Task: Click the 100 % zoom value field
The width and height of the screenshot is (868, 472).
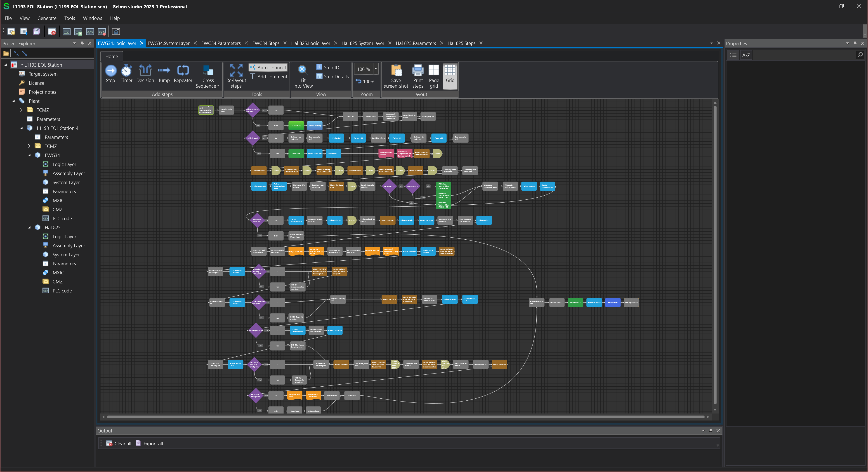Action: coord(363,69)
